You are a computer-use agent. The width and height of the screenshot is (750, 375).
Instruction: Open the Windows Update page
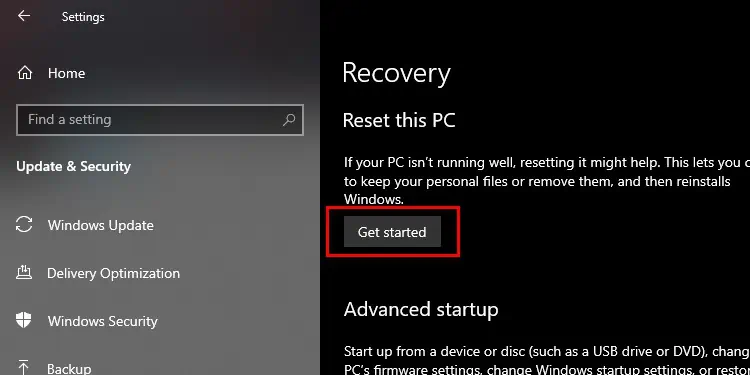coord(100,225)
